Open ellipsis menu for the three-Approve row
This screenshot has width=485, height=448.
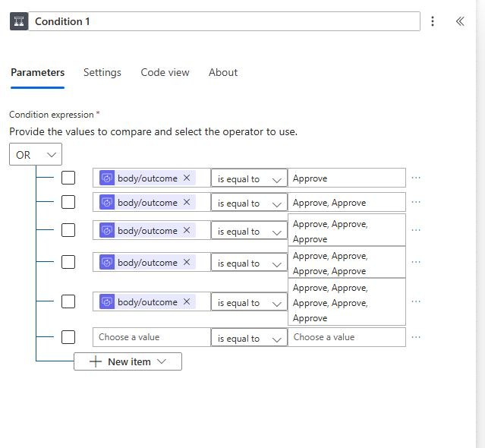(x=416, y=230)
